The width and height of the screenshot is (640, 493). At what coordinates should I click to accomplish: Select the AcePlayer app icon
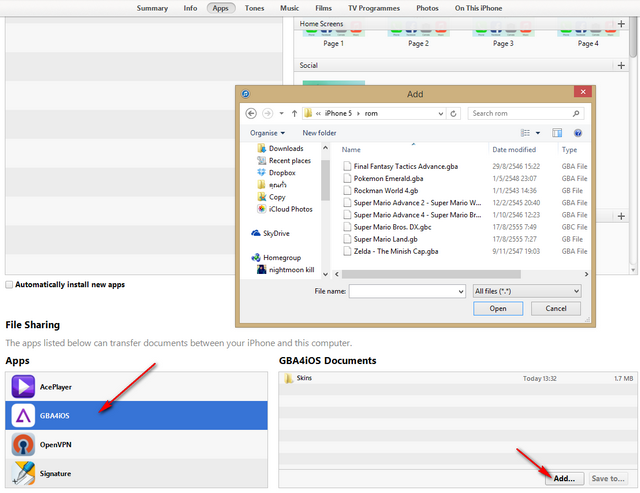(x=23, y=386)
